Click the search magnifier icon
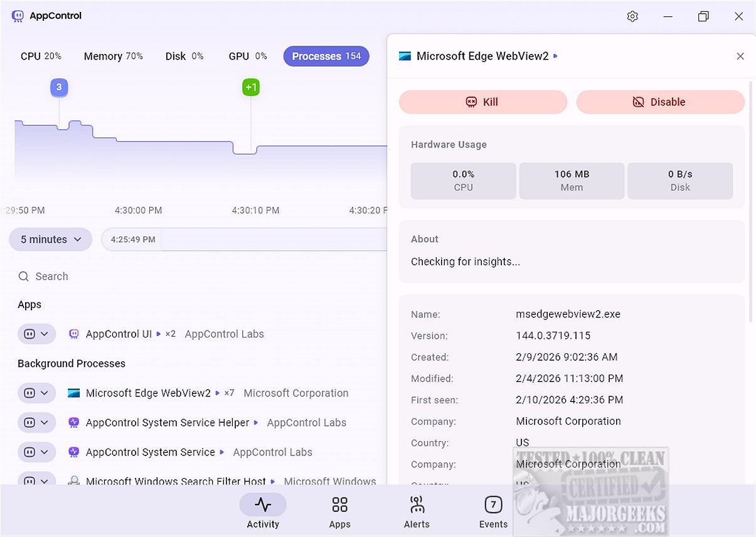756x537 pixels. (24, 276)
